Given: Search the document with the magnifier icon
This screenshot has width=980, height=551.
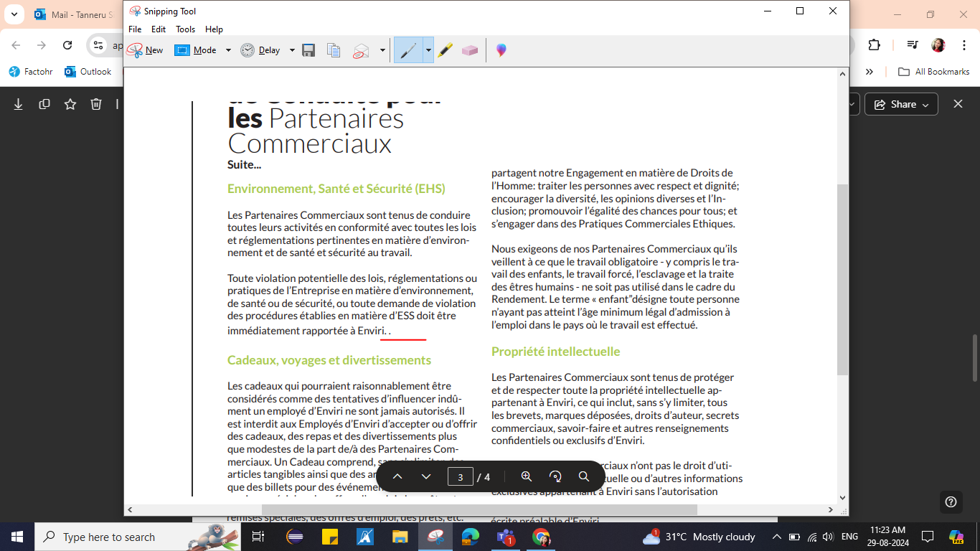Looking at the screenshot, I should 584,476.
